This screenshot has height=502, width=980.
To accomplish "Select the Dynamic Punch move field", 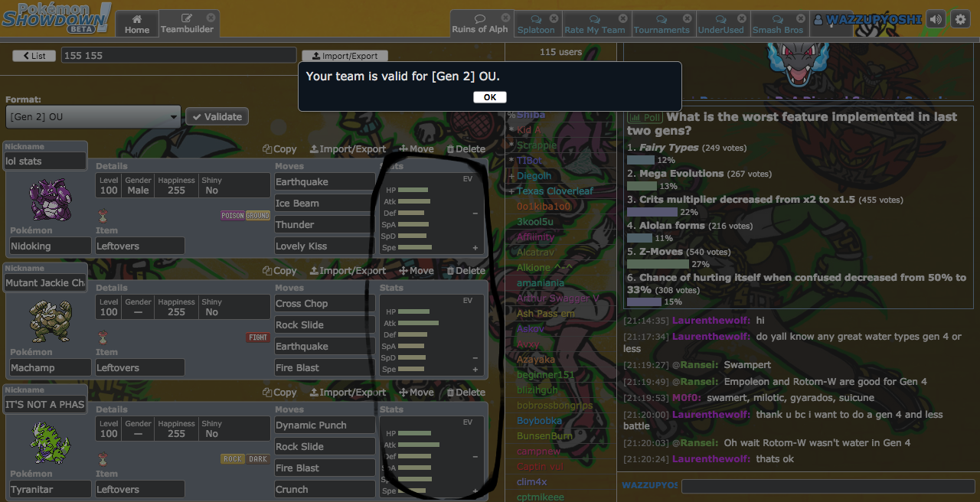I will (x=325, y=425).
